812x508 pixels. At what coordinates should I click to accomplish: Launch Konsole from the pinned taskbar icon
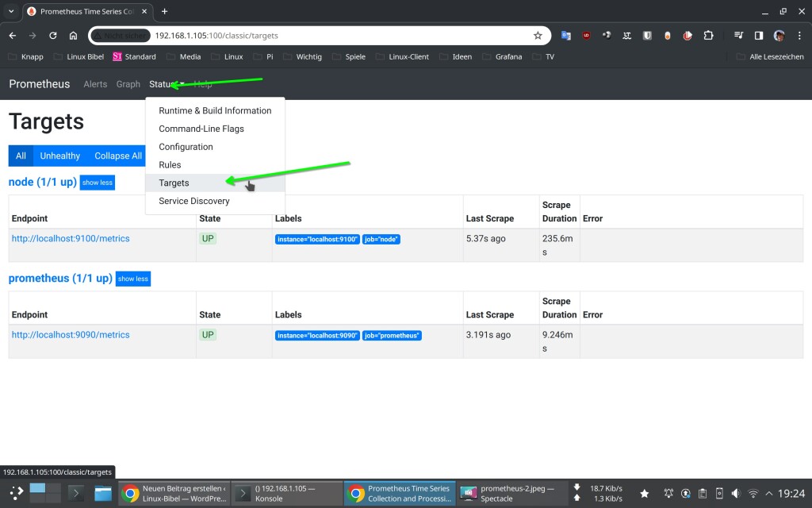(75, 493)
